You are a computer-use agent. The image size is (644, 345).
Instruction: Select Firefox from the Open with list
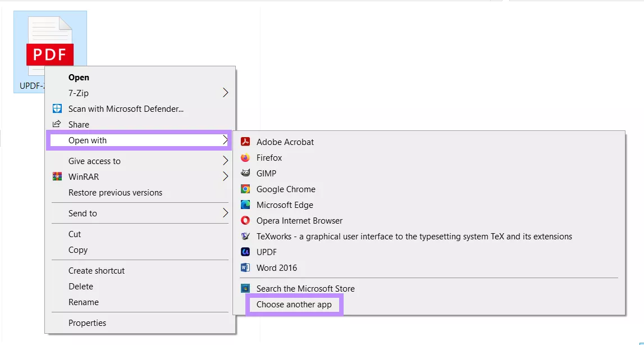270,157
